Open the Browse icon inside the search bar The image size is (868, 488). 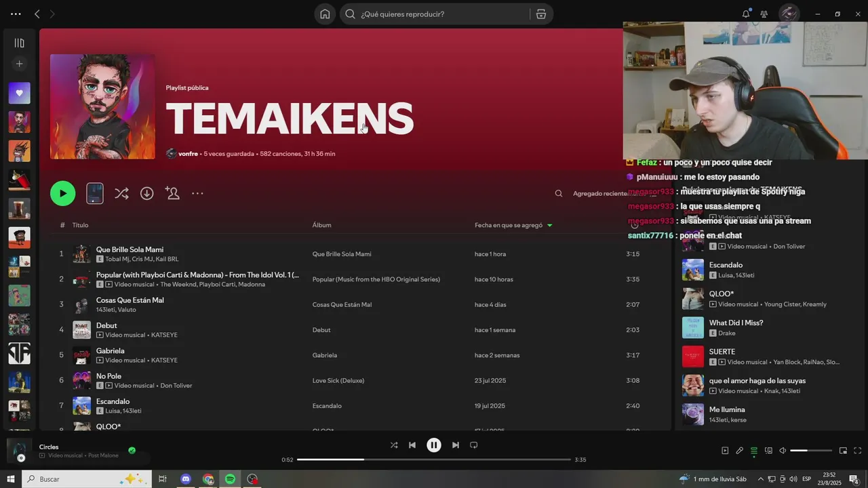pos(540,14)
